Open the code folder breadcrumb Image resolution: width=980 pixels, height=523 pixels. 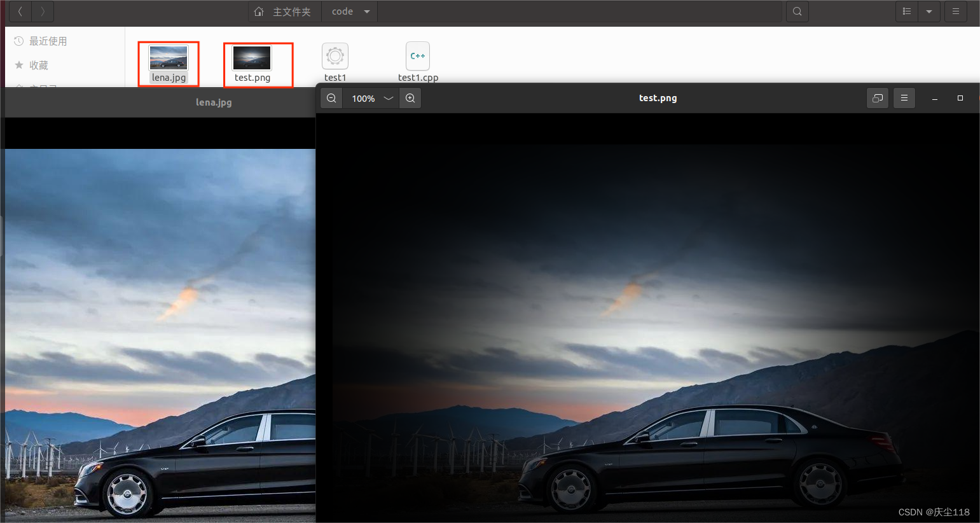[342, 11]
